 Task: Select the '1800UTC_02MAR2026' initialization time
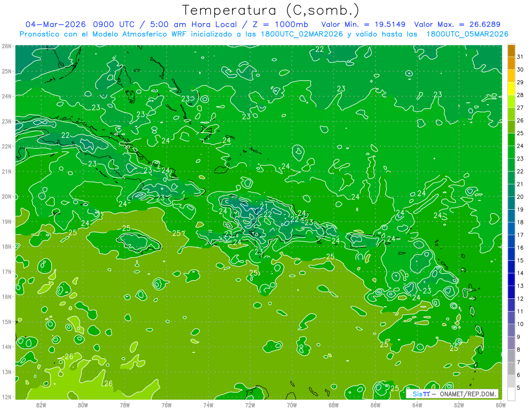click(303, 34)
